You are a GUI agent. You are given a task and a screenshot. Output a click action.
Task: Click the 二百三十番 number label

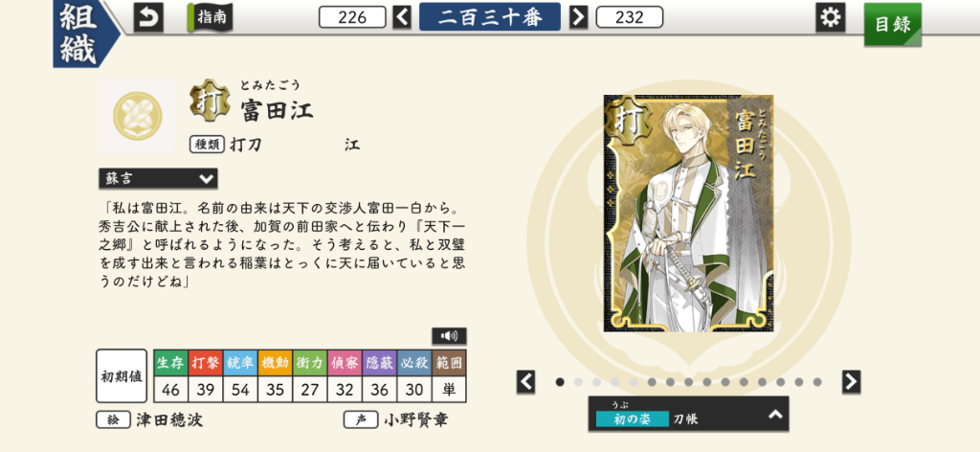[x=490, y=17]
